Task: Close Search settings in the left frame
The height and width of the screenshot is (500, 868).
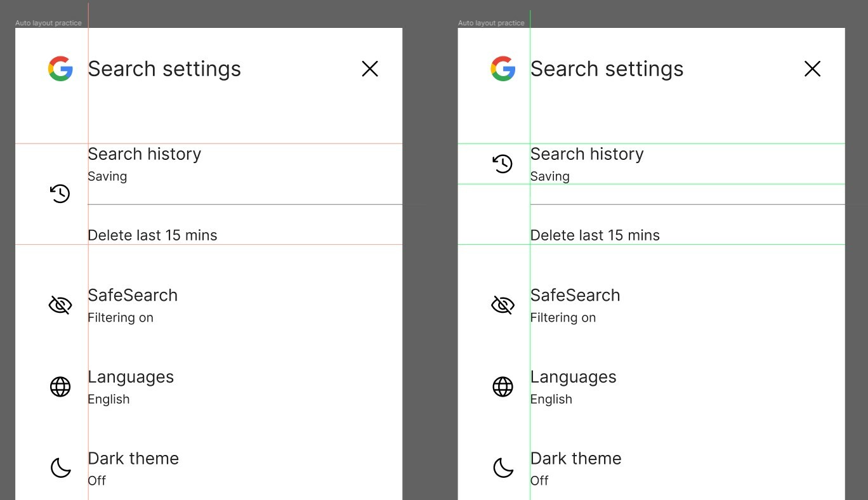Action: pyautogui.click(x=370, y=69)
